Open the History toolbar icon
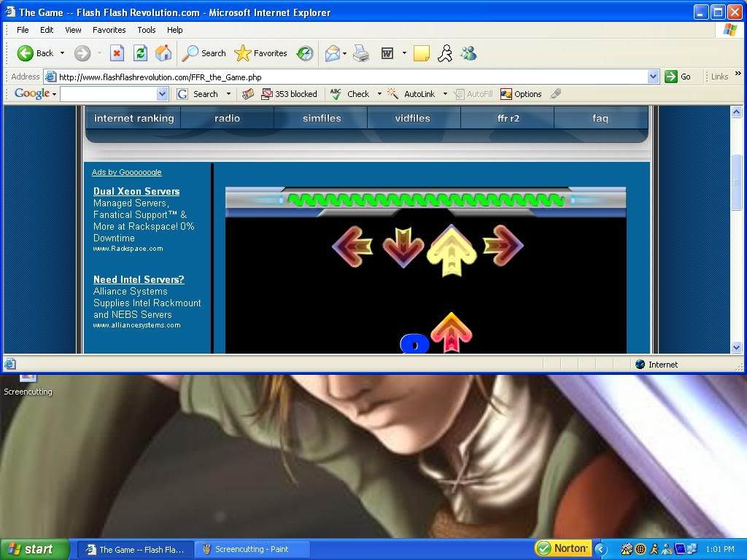This screenshot has width=747, height=560. tap(305, 53)
